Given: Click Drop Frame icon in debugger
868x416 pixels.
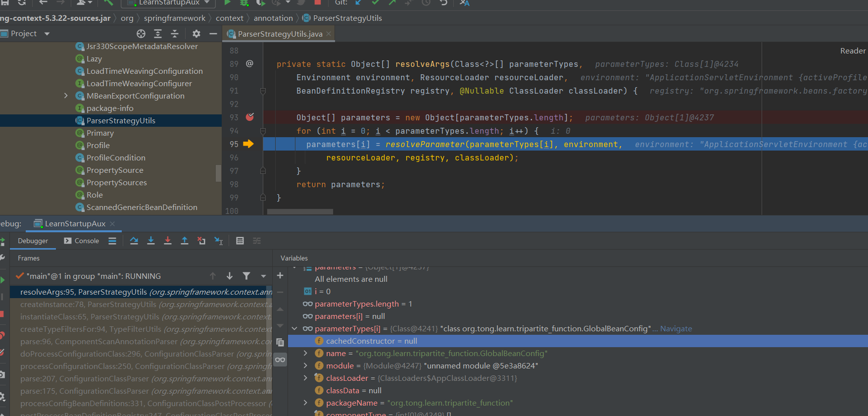Looking at the screenshot, I should [x=201, y=241].
